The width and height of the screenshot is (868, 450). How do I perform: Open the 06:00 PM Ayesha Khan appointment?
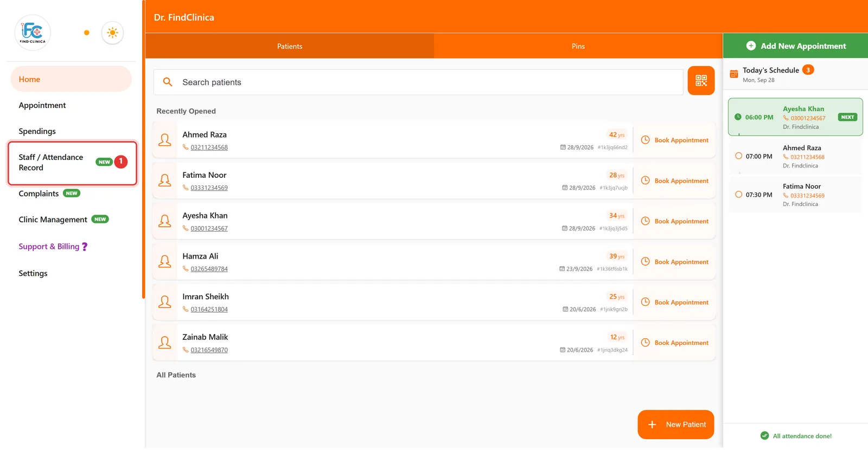click(795, 117)
